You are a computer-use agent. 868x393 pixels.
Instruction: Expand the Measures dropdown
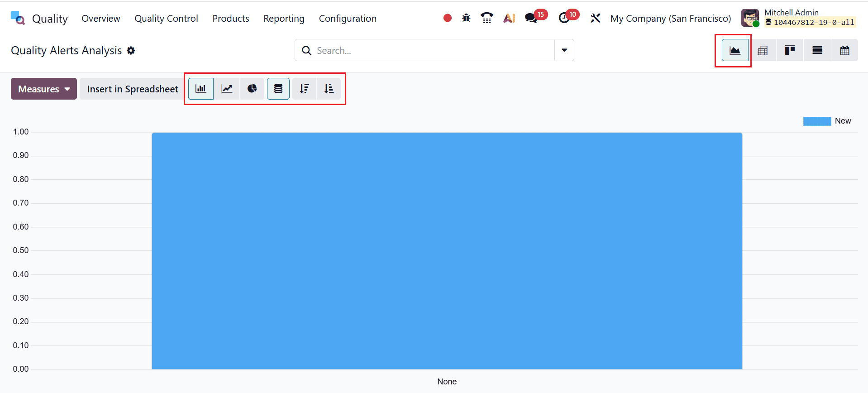tap(44, 89)
